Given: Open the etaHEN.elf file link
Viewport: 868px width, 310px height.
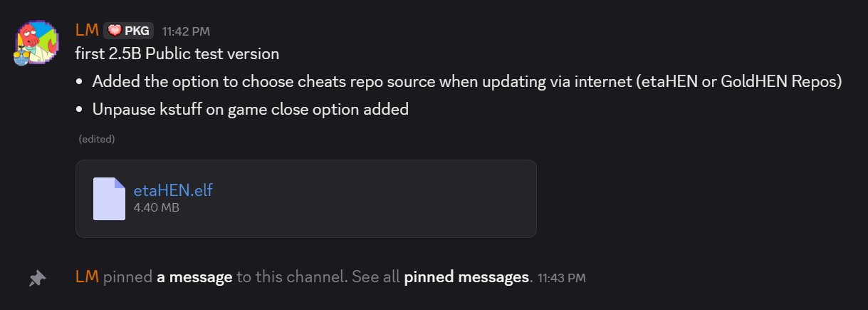Looking at the screenshot, I should pos(173,190).
